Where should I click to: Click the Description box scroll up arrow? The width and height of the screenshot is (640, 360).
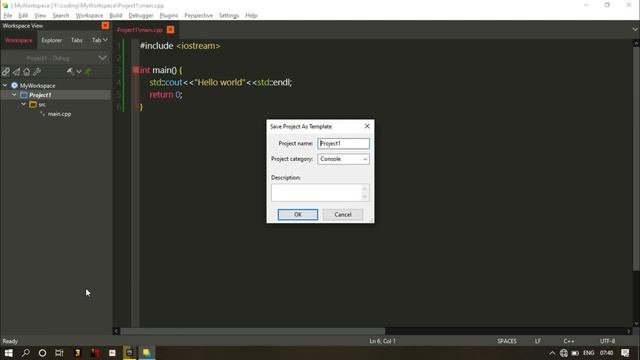(364, 189)
